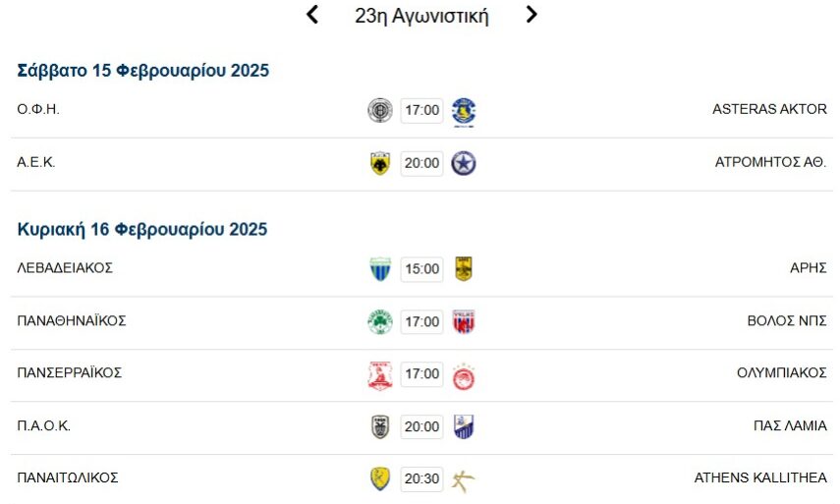Click the 23η Αγωνιστική matchday title
840x504 pixels.
pyautogui.click(x=421, y=16)
